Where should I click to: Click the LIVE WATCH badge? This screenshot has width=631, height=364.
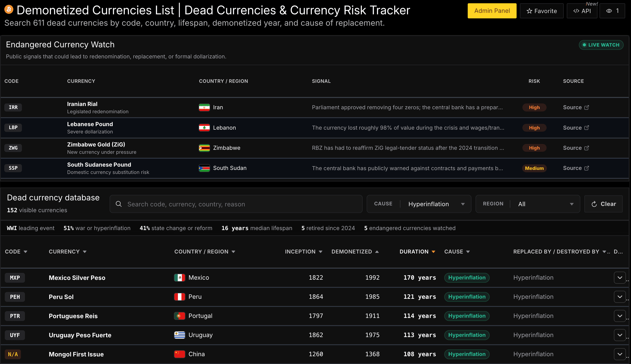601,45
